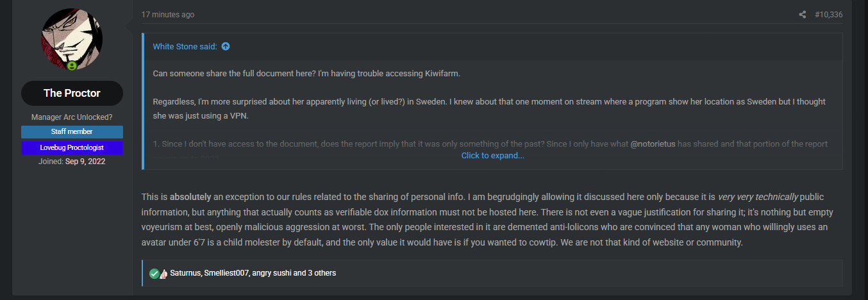Click the Lovebug Proctologist banner

click(72, 147)
